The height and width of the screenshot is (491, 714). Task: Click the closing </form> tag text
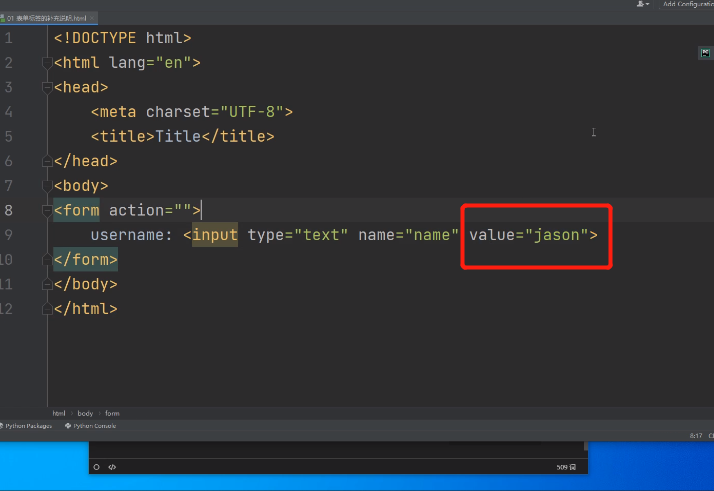(x=86, y=260)
